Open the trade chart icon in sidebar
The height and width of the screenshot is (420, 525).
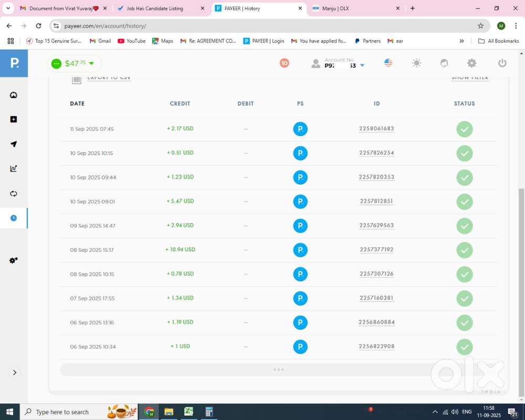click(14, 169)
